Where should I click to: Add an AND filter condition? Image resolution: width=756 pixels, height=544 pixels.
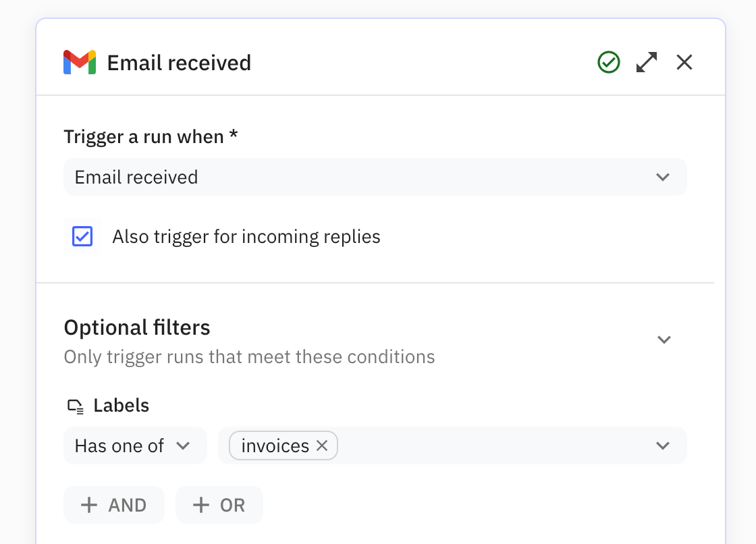114,506
